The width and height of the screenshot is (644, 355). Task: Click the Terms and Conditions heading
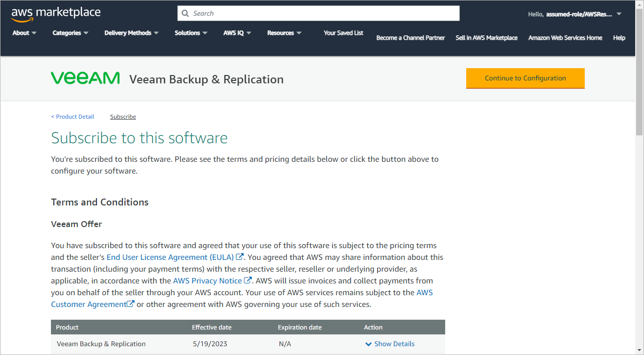tap(100, 202)
